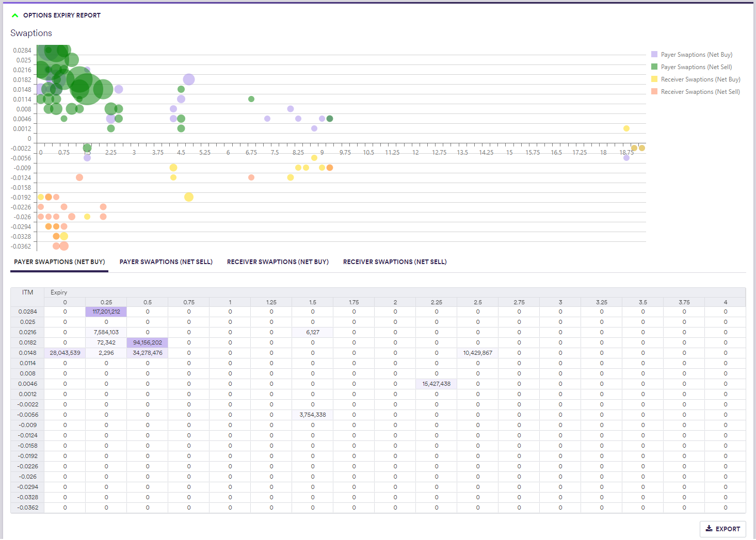Select the Payer Swaptions (Net Buy) tab
The image size is (756, 540).
click(59, 262)
